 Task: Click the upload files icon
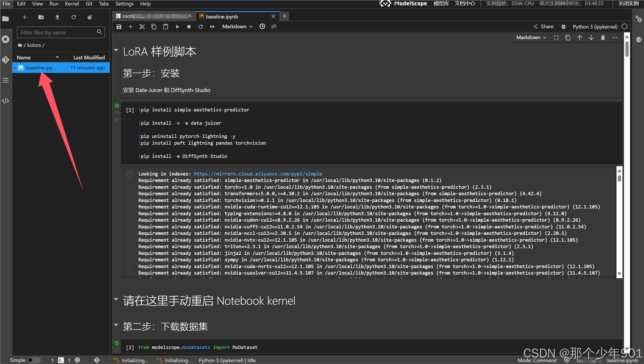pyautogui.click(x=57, y=17)
